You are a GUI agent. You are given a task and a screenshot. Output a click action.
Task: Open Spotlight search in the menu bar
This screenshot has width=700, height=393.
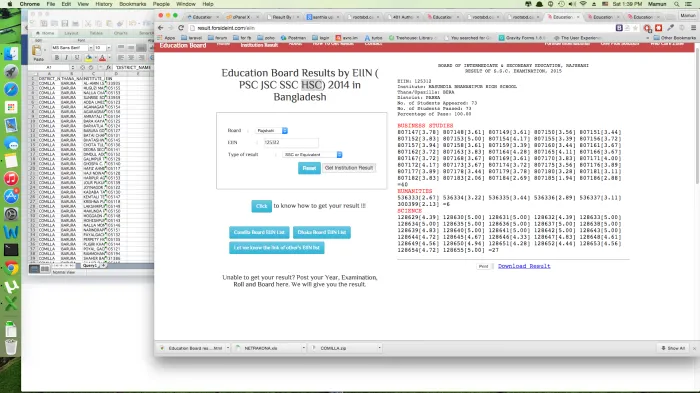[677, 4]
